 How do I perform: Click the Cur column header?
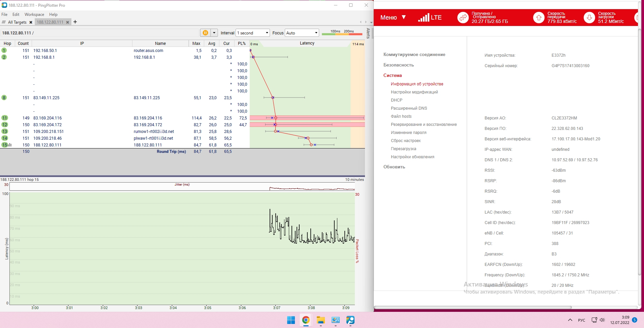point(226,44)
